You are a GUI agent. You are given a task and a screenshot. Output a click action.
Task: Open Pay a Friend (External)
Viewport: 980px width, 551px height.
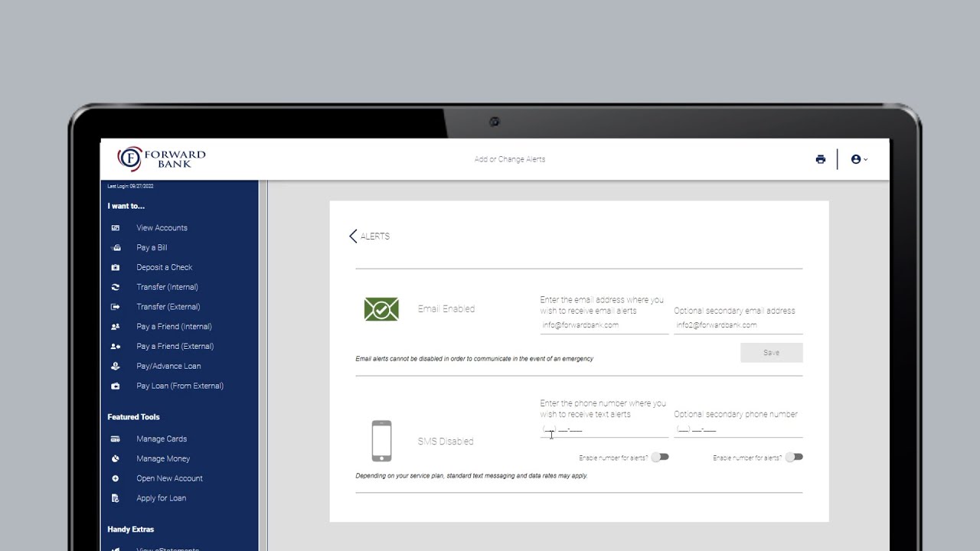[x=175, y=347]
